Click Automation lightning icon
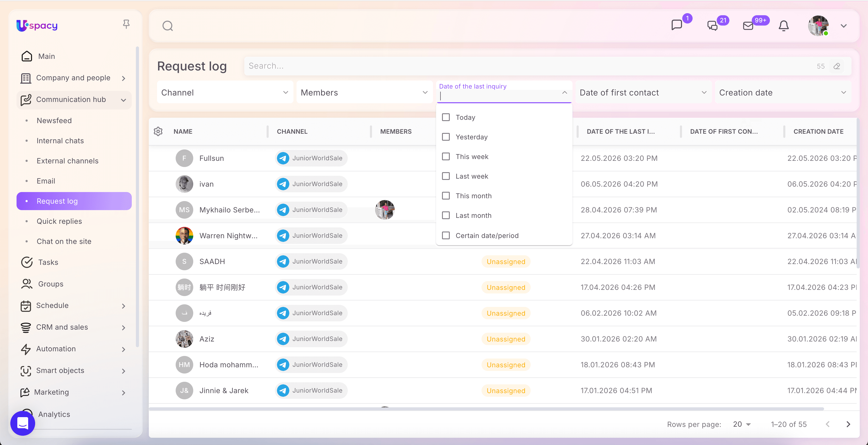Image resolution: width=868 pixels, height=445 pixels. click(26, 349)
